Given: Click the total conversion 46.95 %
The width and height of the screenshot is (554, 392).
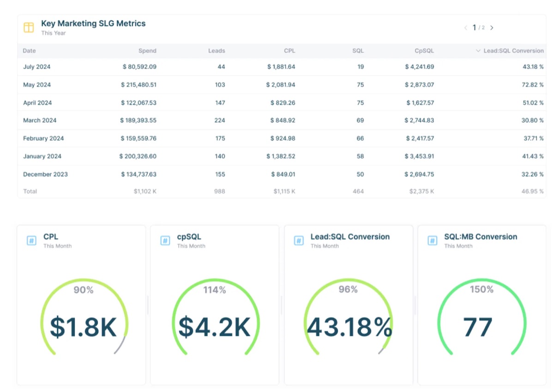Looking at the screenshot, I should coord(533,191).
